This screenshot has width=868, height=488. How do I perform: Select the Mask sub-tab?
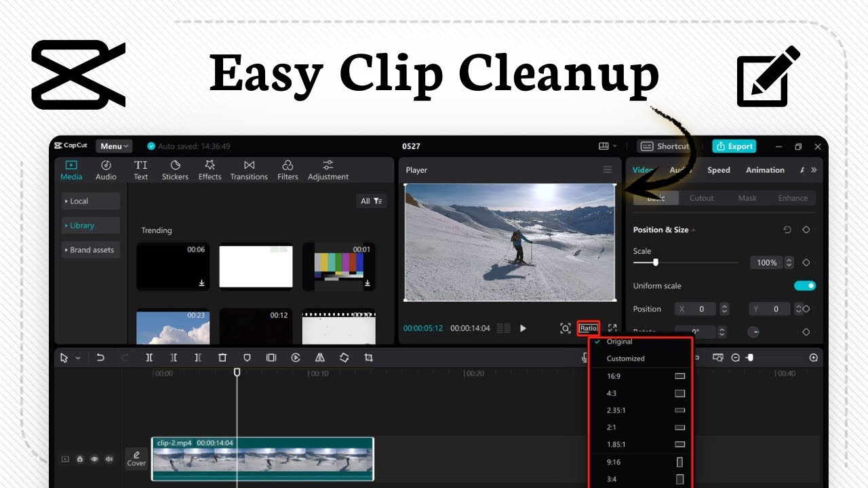coord(747,198)
